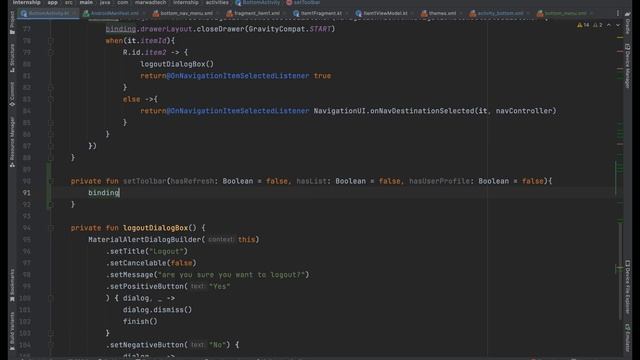Switch to the Item1Fragment.kt tab
Viewport: 640px width, 360px height.
point(320,13)
